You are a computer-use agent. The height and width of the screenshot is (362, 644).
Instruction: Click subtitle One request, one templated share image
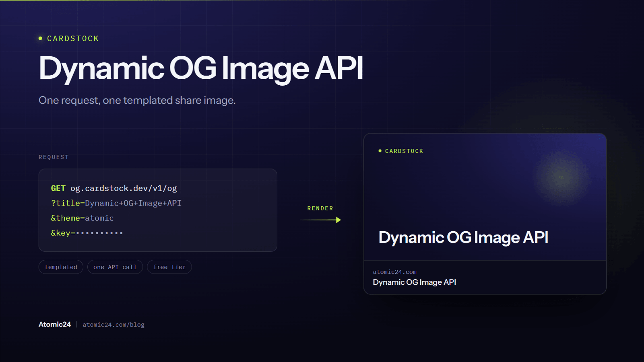click(137, 100)
